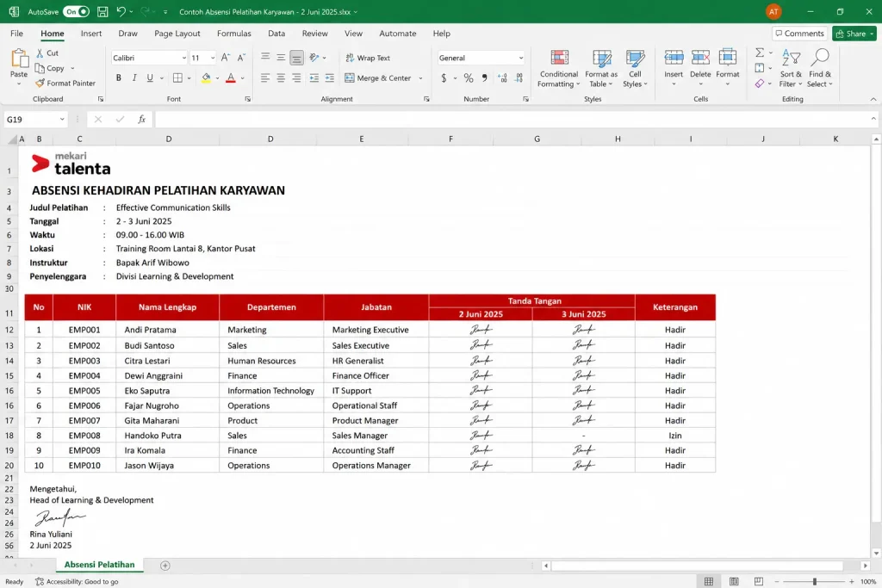This screenshot has height=588, width=882.
Task: Click the Align Left icon
Action: [265, 78]
